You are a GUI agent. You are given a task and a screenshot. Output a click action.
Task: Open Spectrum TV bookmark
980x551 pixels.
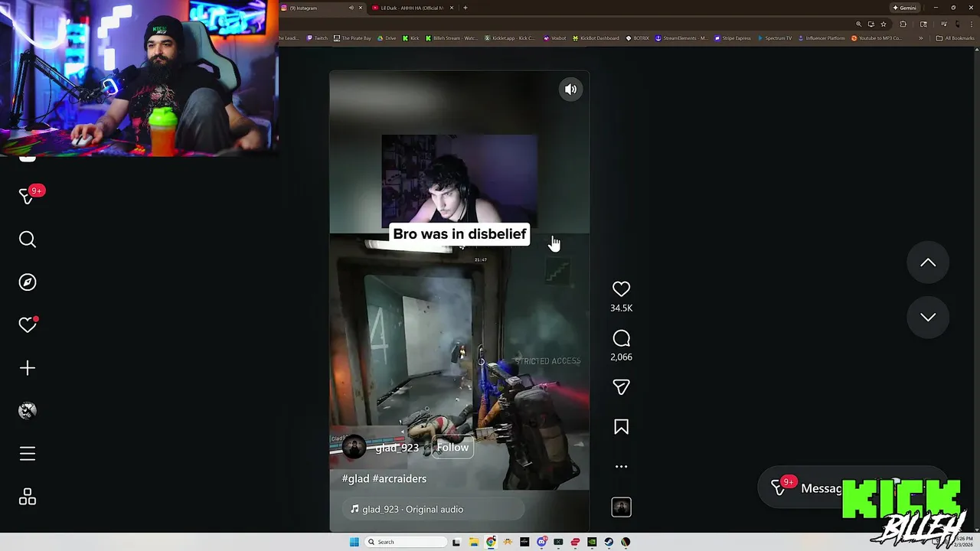click(x=775, y=38)
